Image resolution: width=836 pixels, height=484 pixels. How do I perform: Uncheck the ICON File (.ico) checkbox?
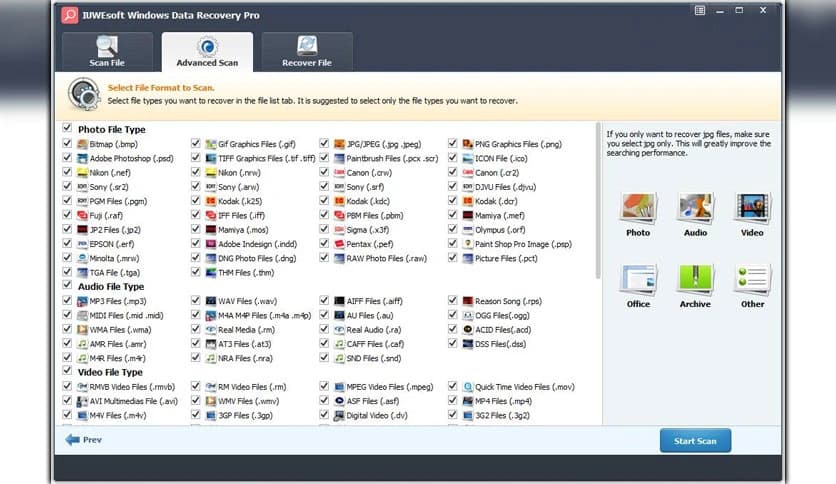point(453,157)
